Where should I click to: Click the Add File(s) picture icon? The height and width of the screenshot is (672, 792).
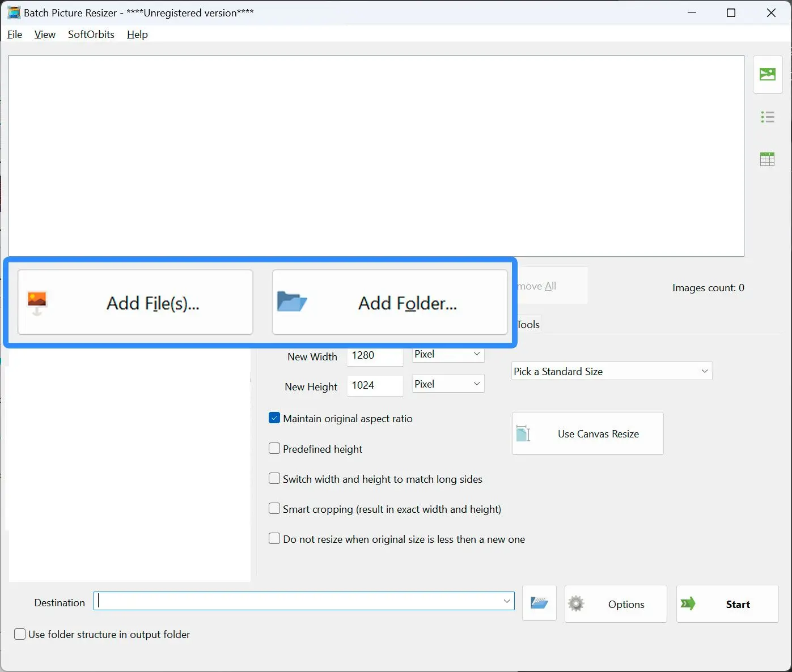point(37,303)
